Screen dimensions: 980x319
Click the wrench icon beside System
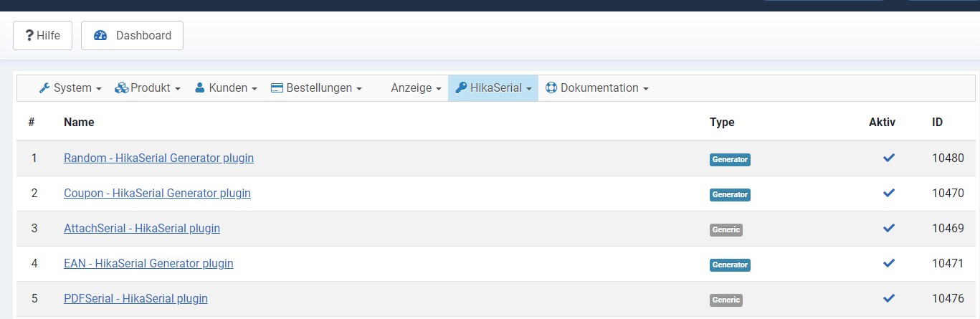point(44,88)
